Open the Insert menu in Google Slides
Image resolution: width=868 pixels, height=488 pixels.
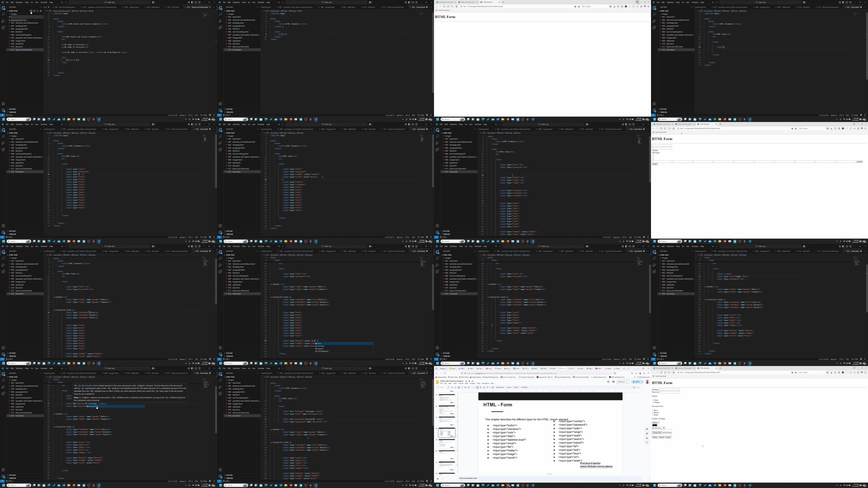coord(455,383)
